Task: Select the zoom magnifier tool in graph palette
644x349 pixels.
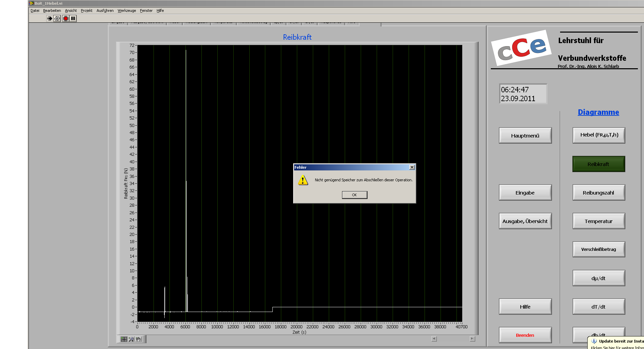Action: coord(131,339)
